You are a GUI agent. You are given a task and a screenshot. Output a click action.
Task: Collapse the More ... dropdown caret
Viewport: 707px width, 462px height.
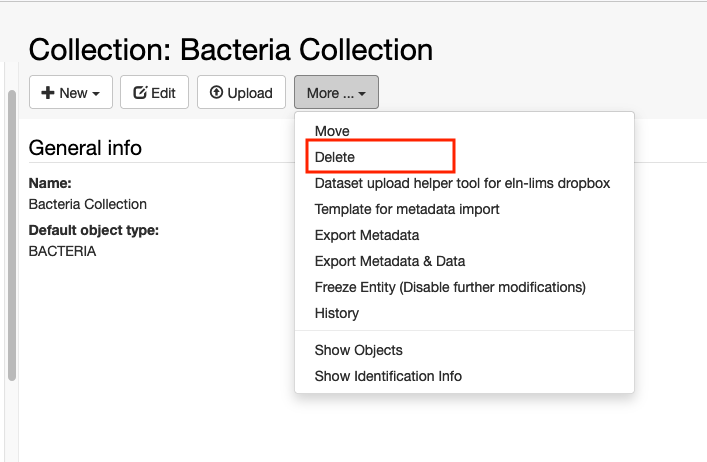click(x=362, y=94)
